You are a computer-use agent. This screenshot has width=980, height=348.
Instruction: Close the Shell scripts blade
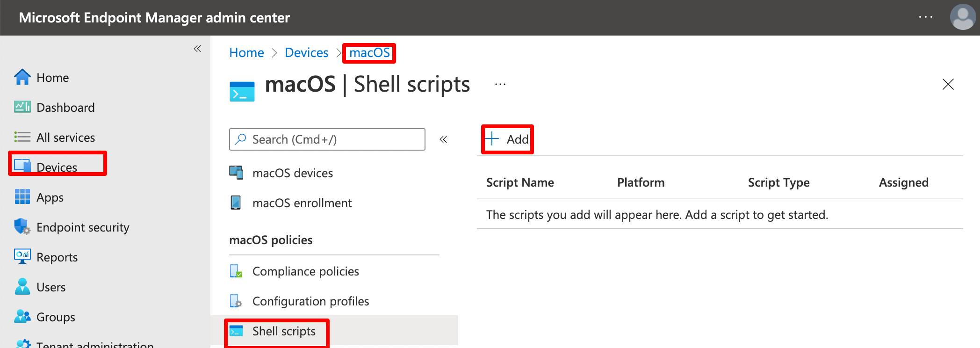(948, 84)
